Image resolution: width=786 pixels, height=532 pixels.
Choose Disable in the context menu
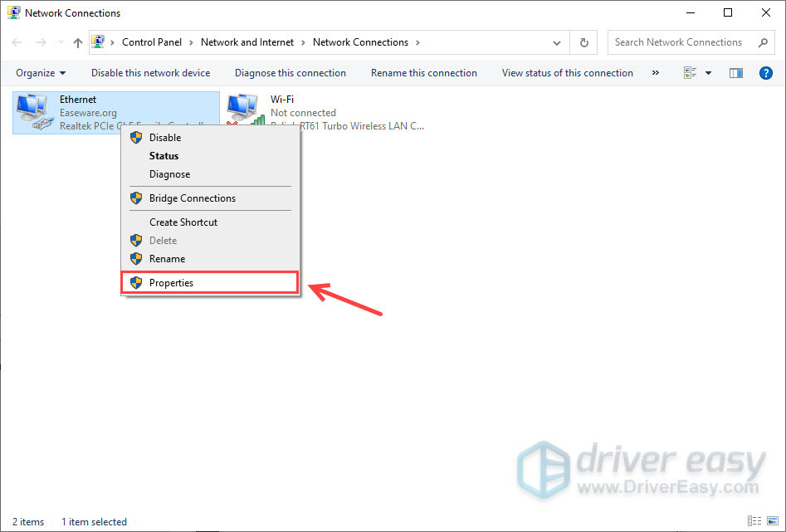click(164, 138)
